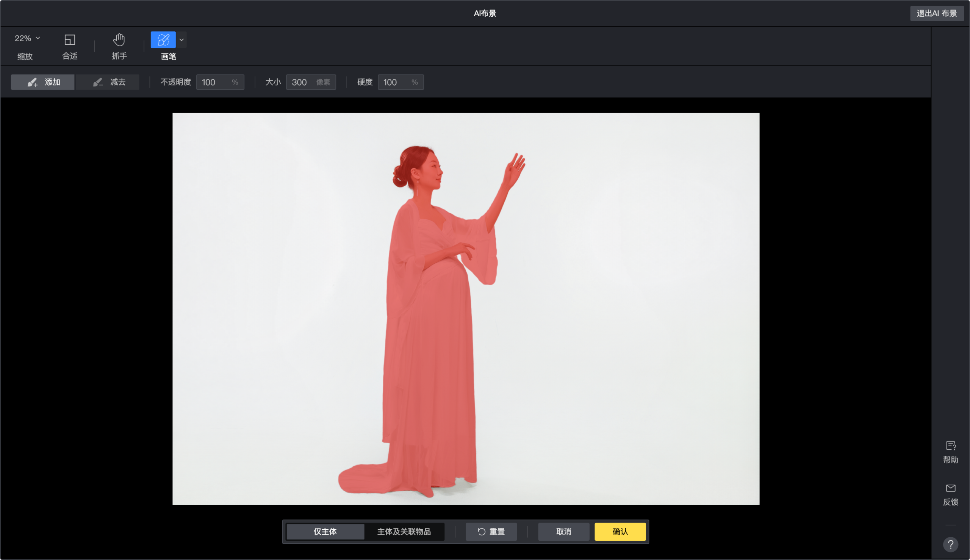This screenshot has height=560, width=970.
Task: Open the 22% zoom dropdown
Action: (x=27, y=38)
